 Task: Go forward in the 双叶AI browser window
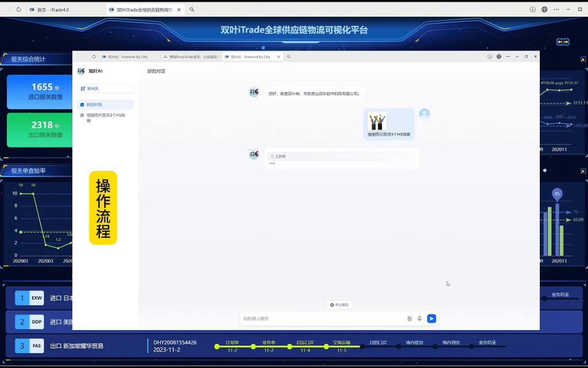86,57
